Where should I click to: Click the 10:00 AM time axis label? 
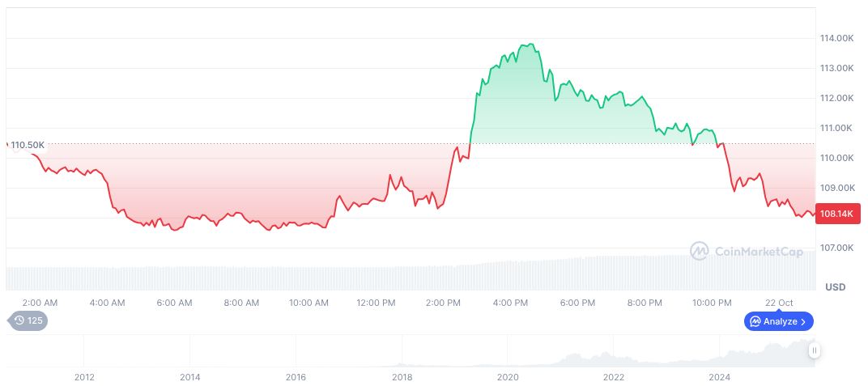[x=308, y=303]
